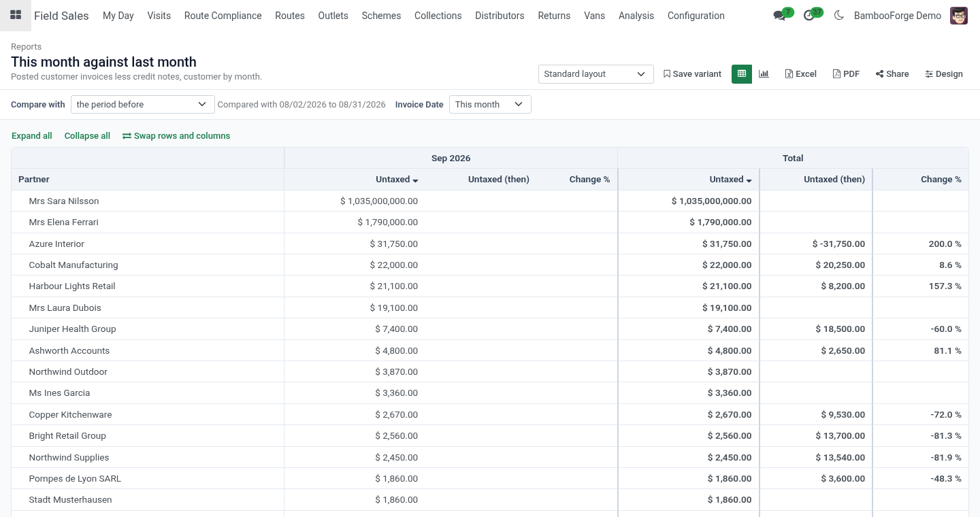The height and width of the screenshot is (517, 980).
Task: Open the apps grid home menu
Action: pos(16,15)
